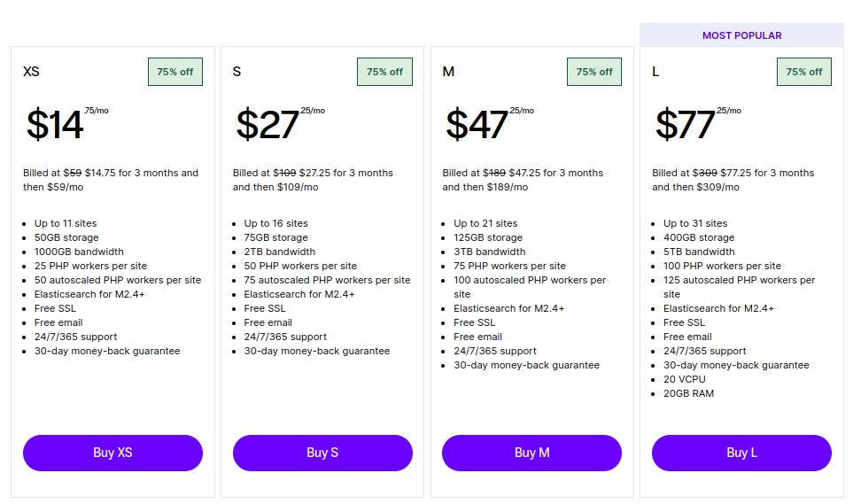Click the 75% off badge on L plan
This screenshot has width=853, height=504.
tap(804, 72)
